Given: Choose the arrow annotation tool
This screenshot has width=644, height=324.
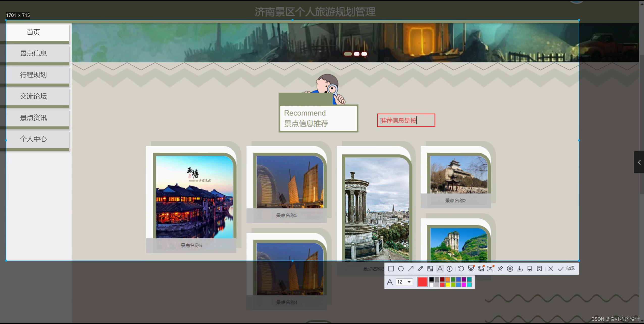Looking at the screenshot, I should pyautogui.click(x=411, y=269).
